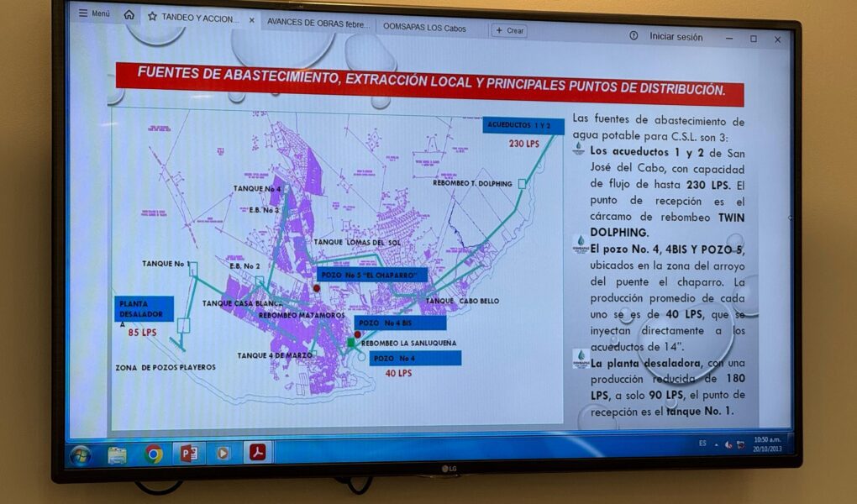Open the media player taskbar icon
857x504 pixels.
tap(223, 453)
